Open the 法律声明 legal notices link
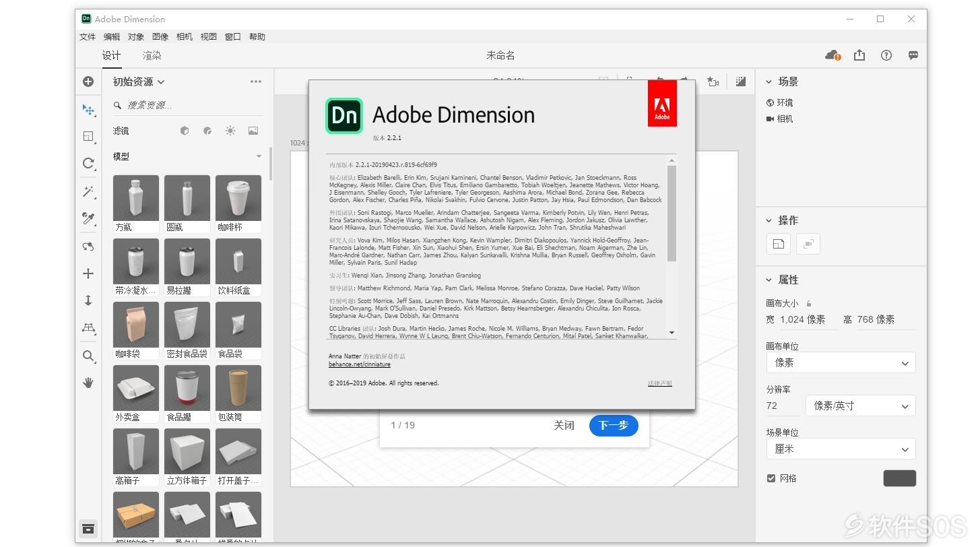Viewport: 980px width, 547px height. (660, 383)
